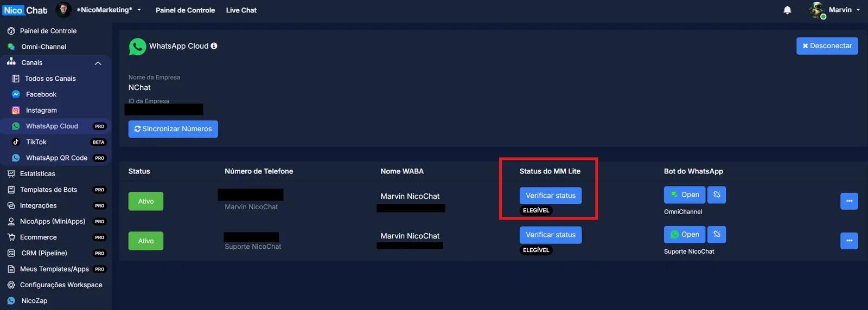Unlink the Suporte NicoChat bot
This screenshot has width=868, height=310.
coord(717,235)
